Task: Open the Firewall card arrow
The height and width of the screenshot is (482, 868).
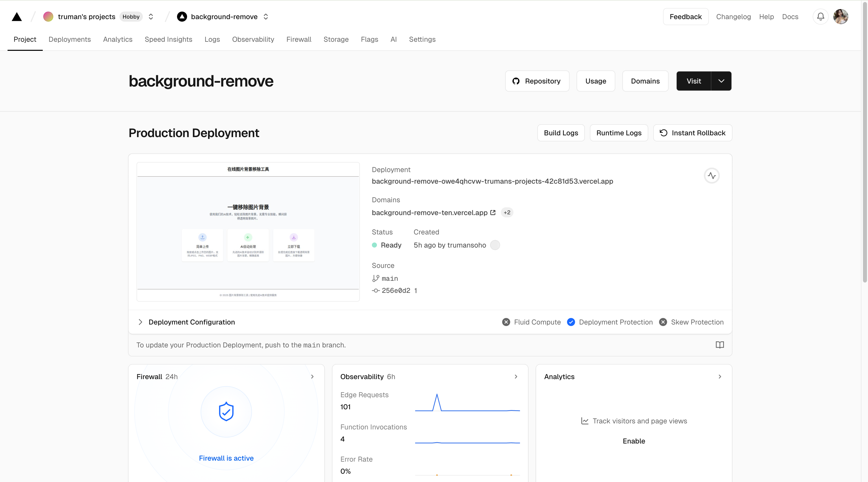Action: [312, 377]
